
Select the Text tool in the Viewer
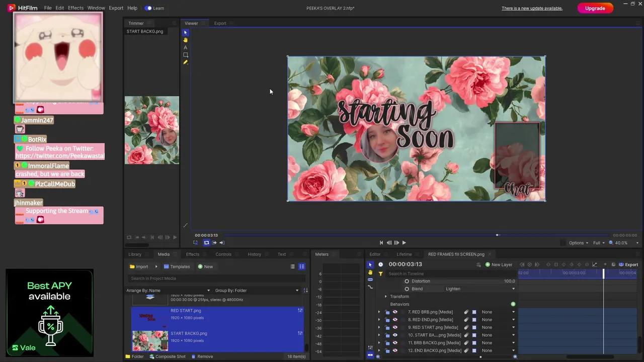(x=185, y=47)
